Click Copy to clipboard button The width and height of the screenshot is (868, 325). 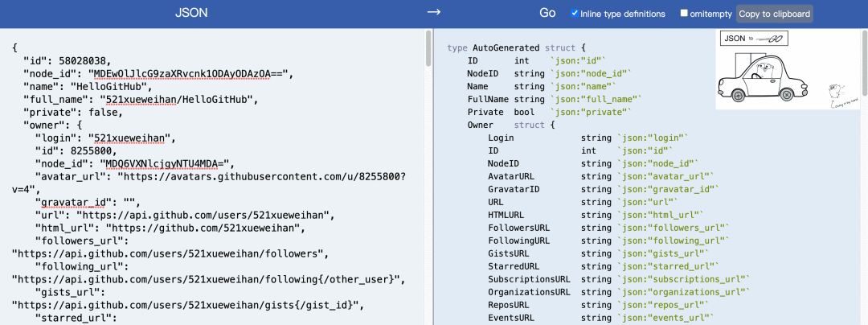click(775, 14)
